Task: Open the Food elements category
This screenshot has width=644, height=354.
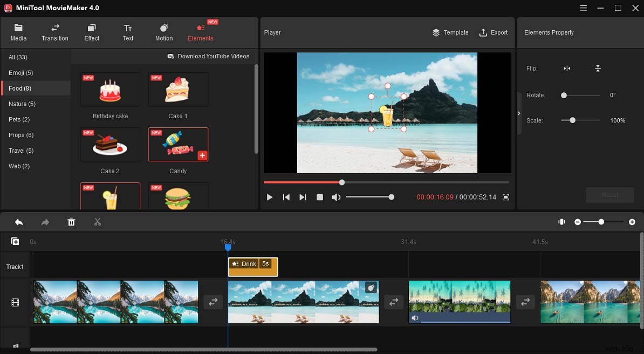Action: coord(20,88)
